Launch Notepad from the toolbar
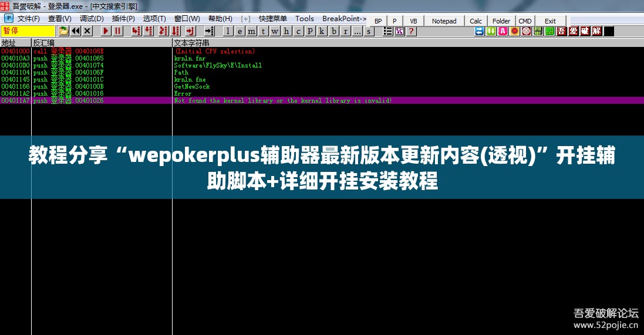 coord(444,21)
